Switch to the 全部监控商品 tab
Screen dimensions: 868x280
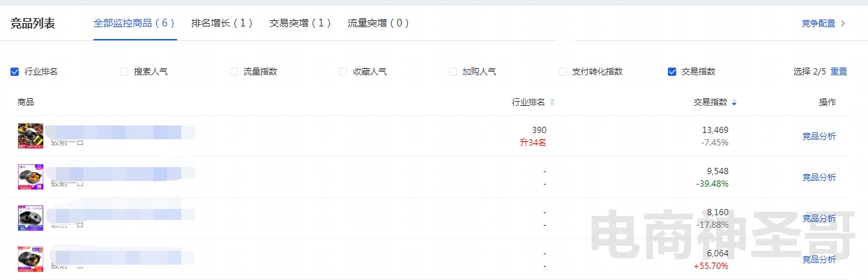click(x=135, y=23)
